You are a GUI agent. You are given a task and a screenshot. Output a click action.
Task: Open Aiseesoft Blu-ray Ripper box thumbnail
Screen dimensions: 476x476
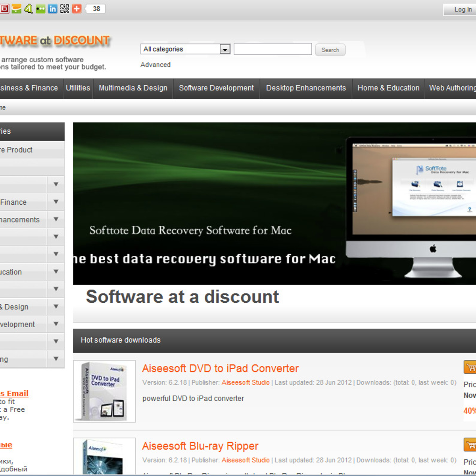104,456
